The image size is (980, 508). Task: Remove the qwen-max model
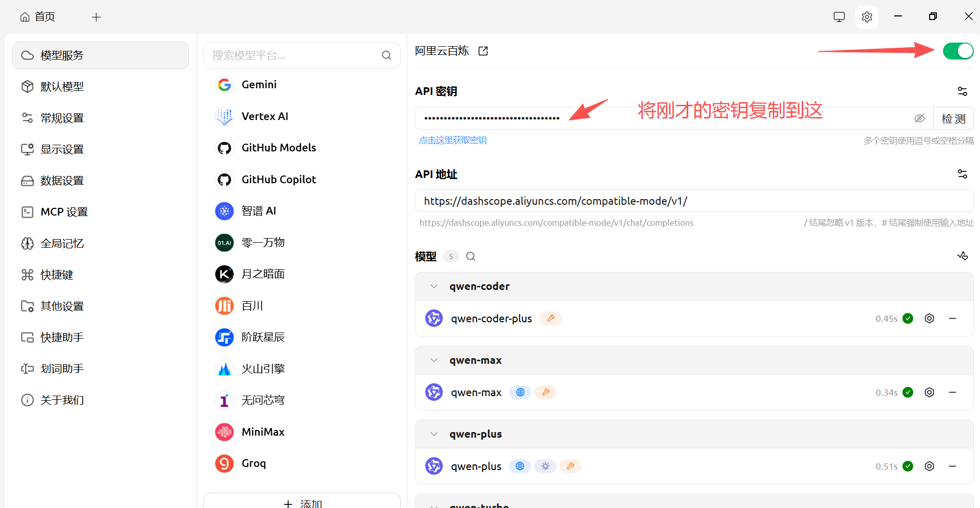952,393
